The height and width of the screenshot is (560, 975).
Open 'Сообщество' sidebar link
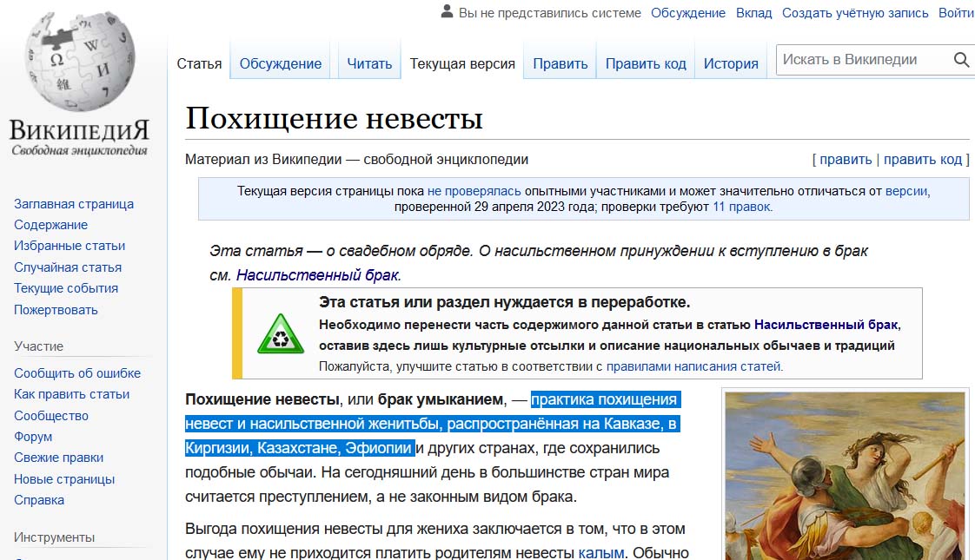click(51, 415)
